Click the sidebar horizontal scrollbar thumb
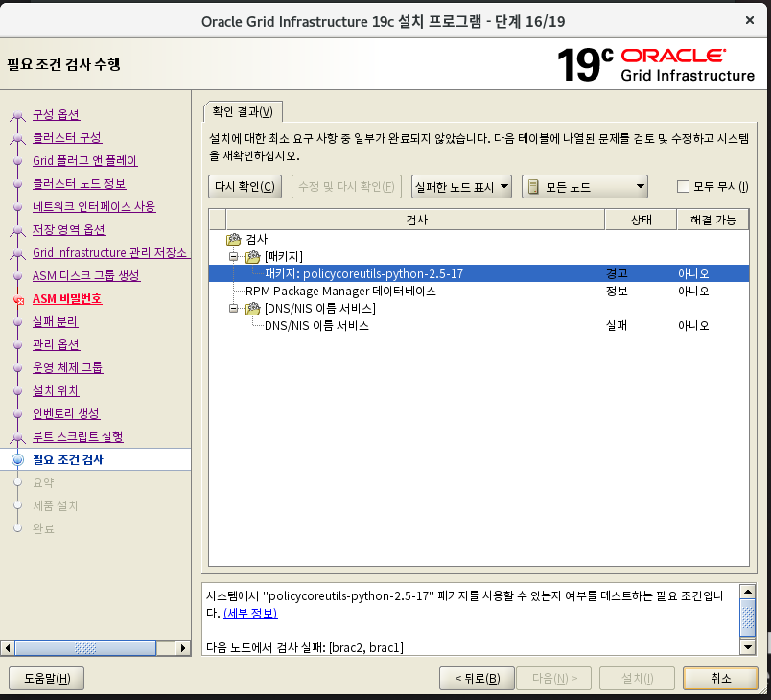This screenshot has height=700, width=771. coord(85,648)
